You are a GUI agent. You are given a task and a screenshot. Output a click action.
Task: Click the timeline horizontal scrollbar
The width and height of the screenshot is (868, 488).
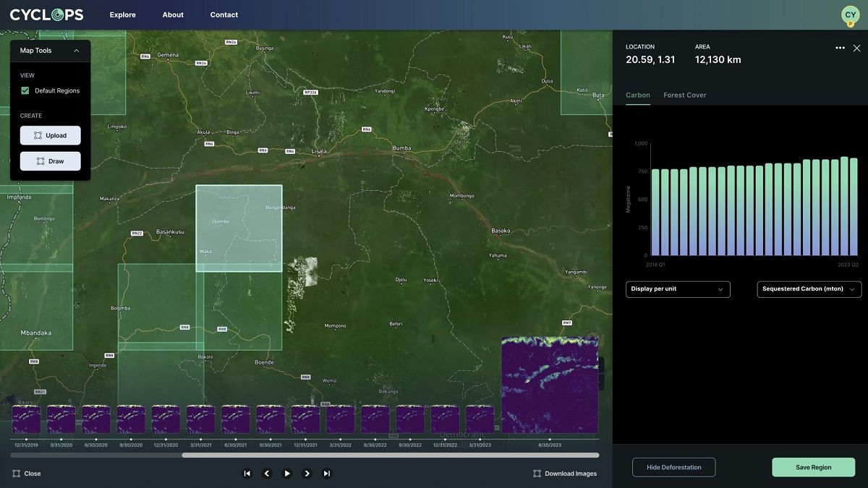coord(391,455)
